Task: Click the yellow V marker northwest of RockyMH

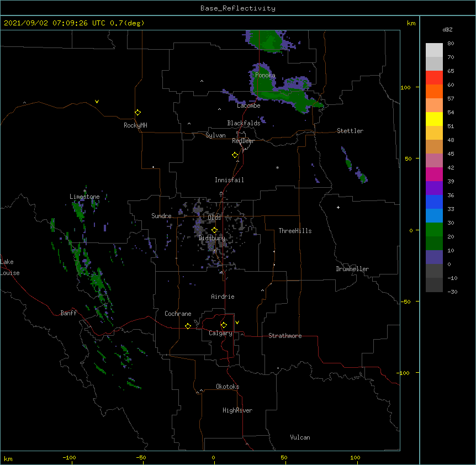Action: coord(97,102)
